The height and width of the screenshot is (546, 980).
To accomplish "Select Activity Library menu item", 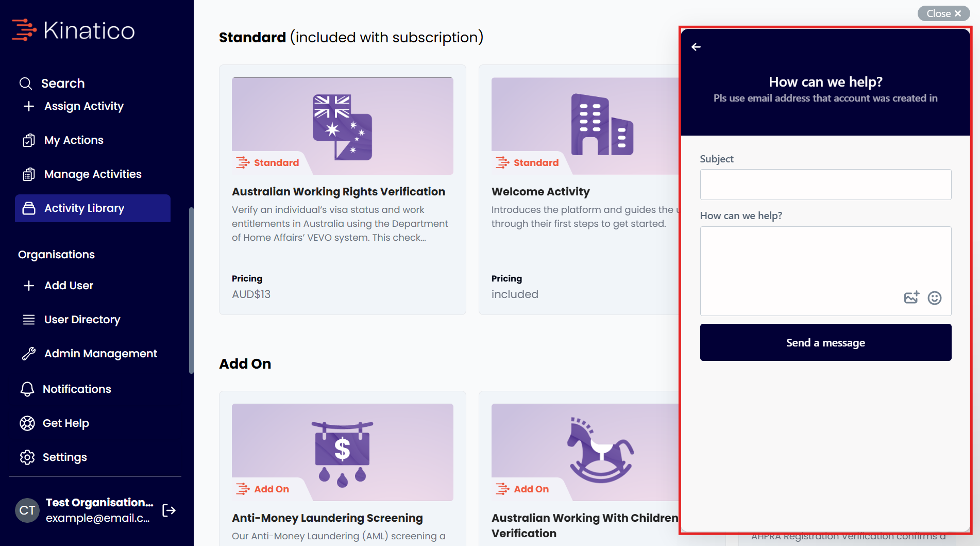I will point(93,208).
